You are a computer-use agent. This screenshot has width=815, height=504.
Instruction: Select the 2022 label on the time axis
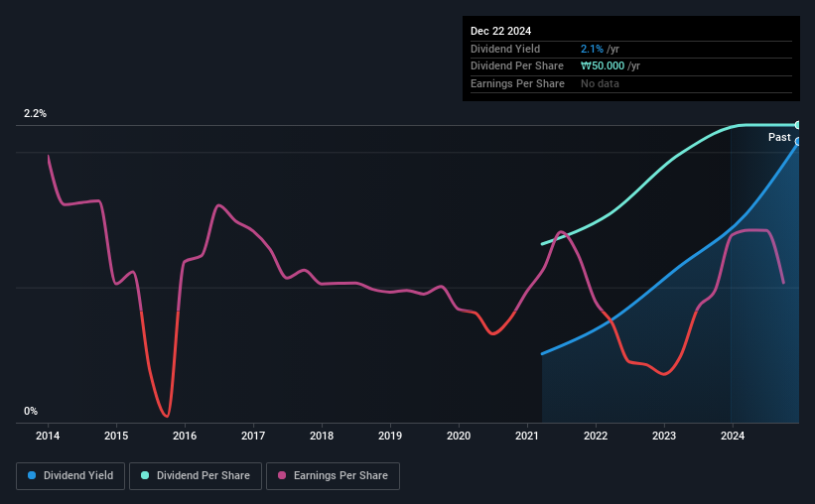[x=596, y=436]
